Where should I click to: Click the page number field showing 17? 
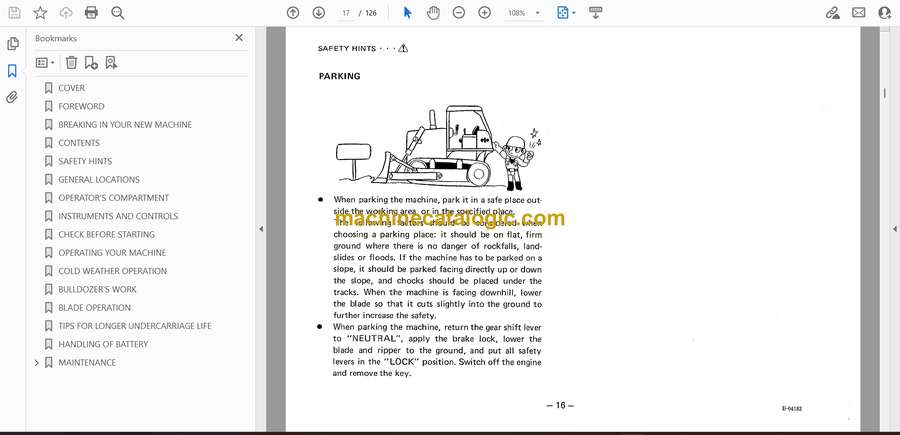[346, 13]
